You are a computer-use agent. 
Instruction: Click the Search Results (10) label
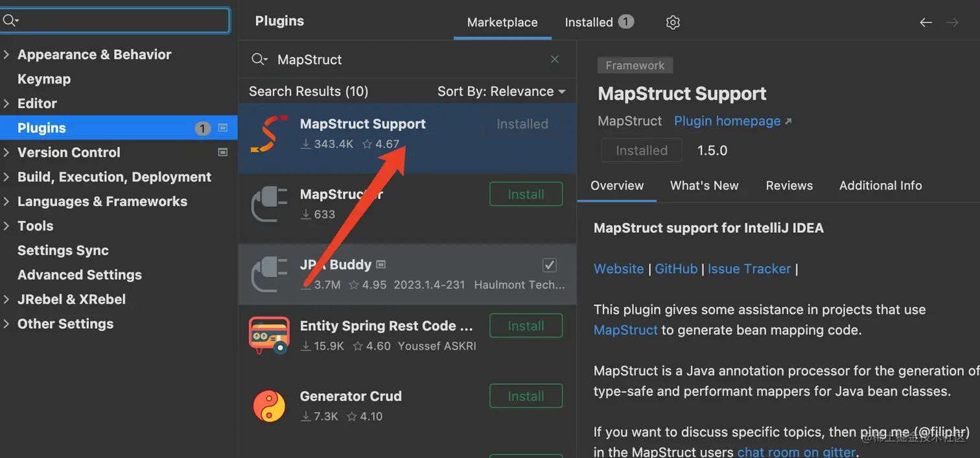coord(309,91)
